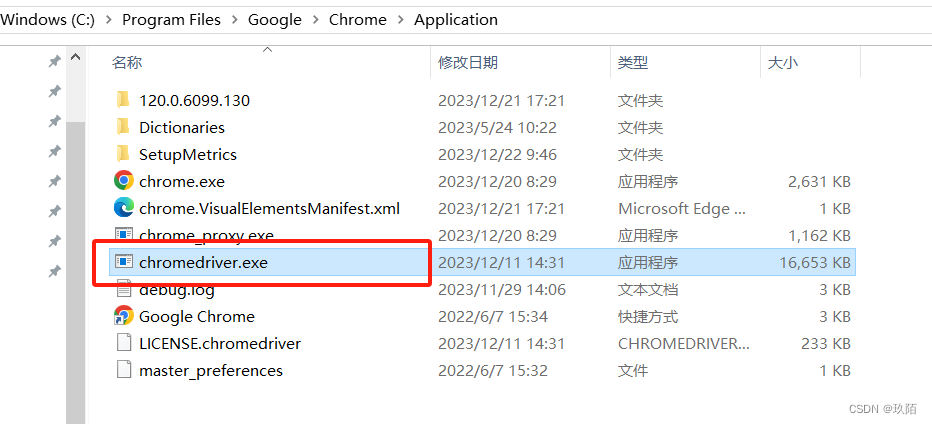Screen dimensions: 932x424
Task: Sort by the 修改日期 column header
Action: coord(468,62)
